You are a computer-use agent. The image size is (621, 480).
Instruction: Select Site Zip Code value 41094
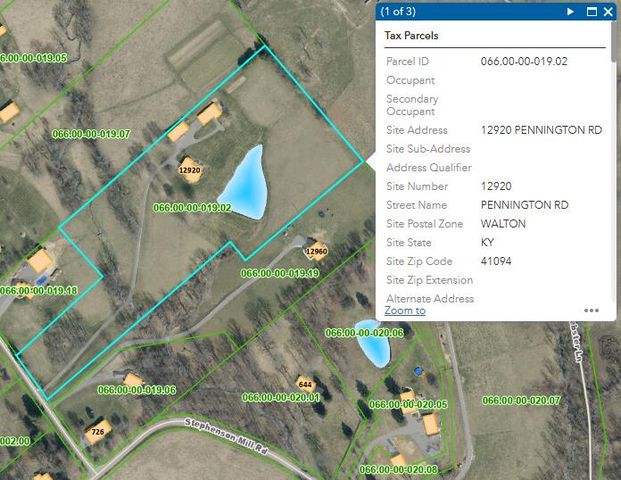(496, 261)
